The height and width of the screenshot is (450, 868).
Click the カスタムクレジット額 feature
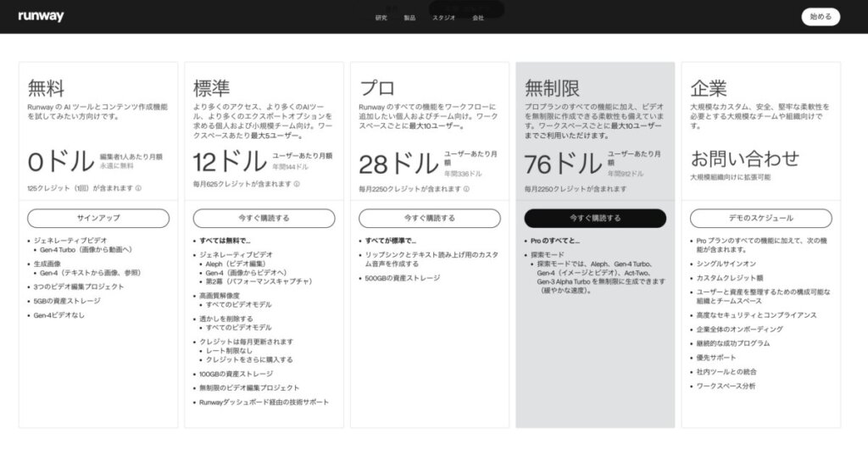[x=729, y=278]
